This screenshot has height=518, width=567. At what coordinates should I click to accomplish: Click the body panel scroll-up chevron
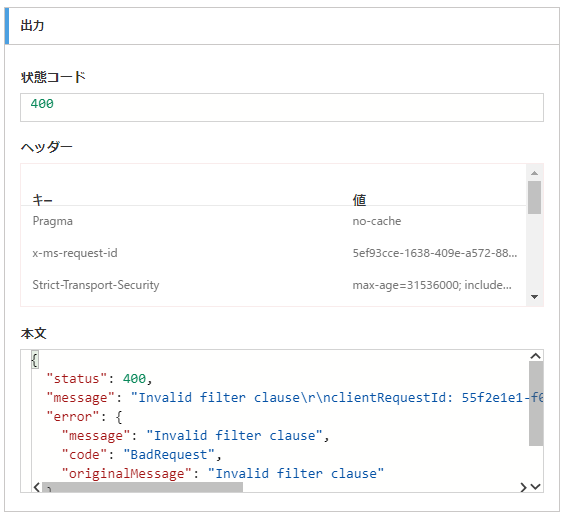(x=536, y=356)
